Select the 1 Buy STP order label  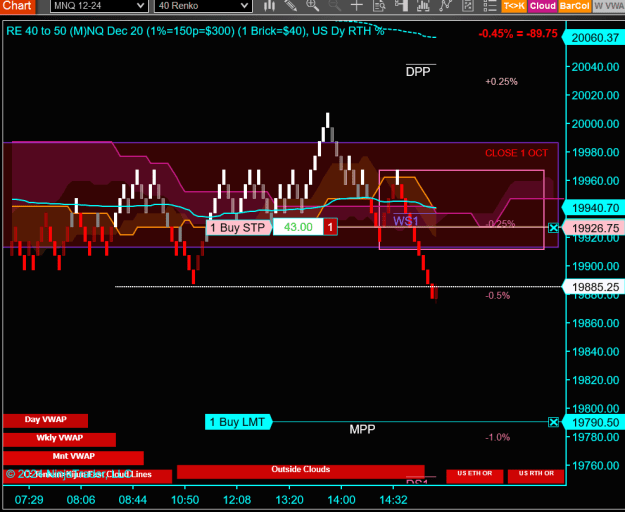238,228
